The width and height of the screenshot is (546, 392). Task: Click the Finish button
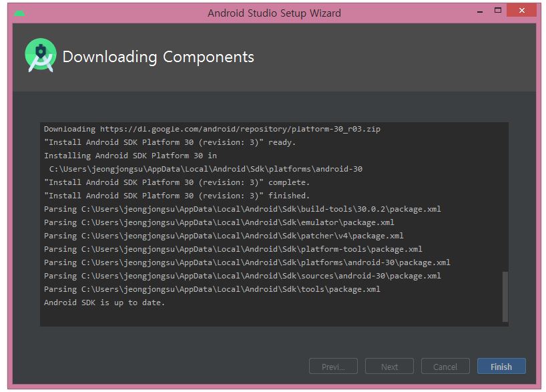pyautogui.click(x=501, y=366)
